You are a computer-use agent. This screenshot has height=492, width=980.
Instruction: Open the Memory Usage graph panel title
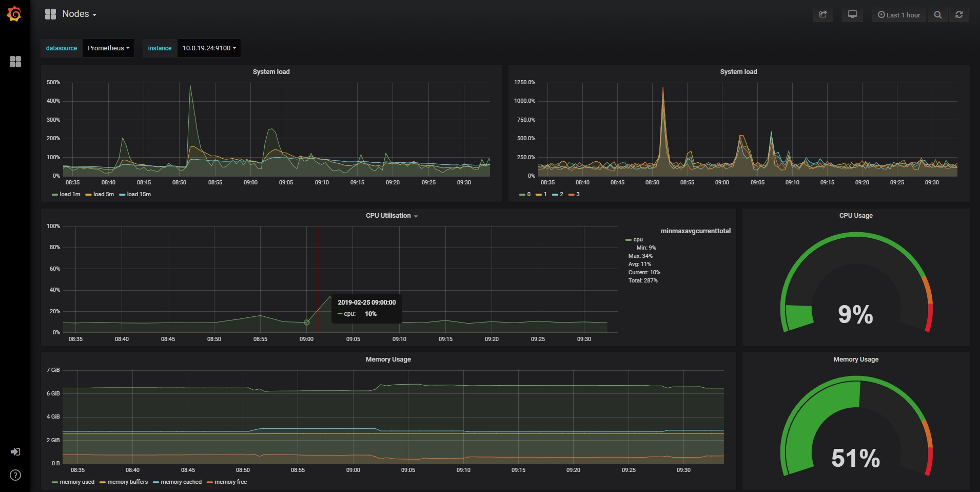click(x=388, y=359)
